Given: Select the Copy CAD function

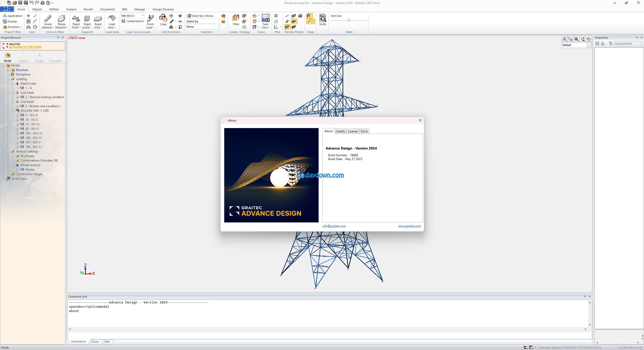Looking at the screenshot, I should tap(163, 20).
